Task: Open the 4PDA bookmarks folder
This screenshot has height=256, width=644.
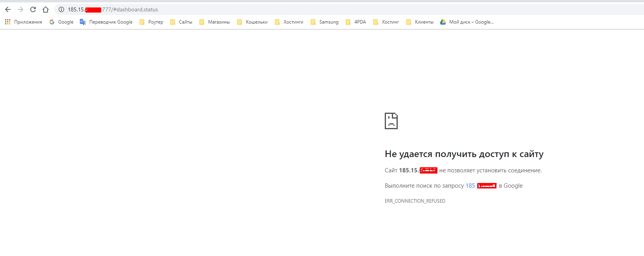Action: (356, 22)
